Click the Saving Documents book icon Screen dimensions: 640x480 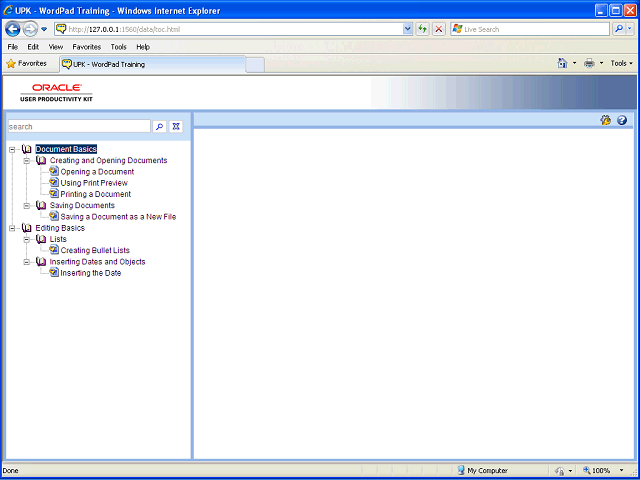41,205
